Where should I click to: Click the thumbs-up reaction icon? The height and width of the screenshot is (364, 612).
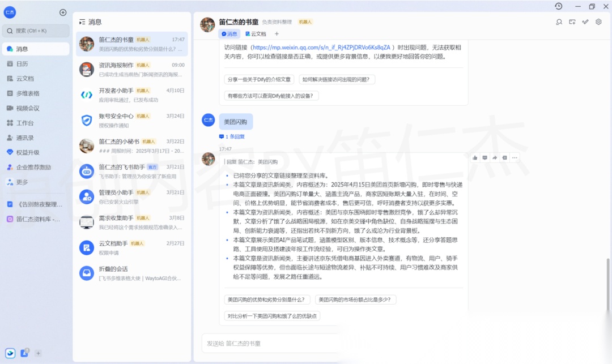click(475, 158)
